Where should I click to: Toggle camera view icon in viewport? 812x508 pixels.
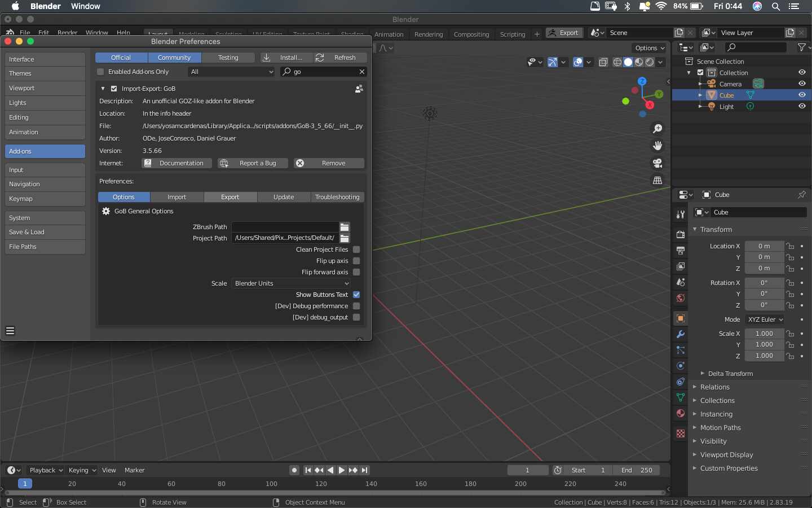657,163
